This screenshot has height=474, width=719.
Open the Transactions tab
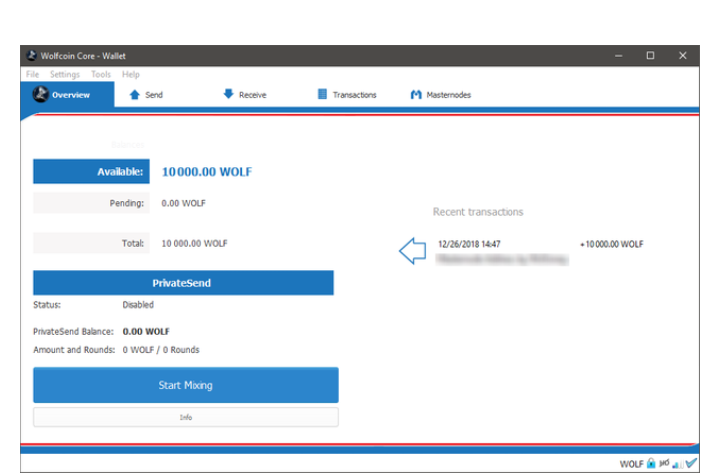point(347,95)
